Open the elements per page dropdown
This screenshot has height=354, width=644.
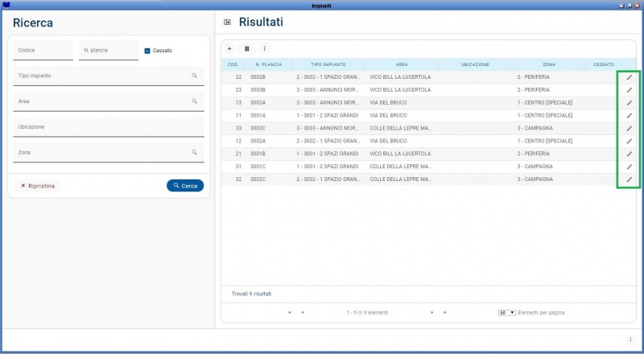pos(507,312)
